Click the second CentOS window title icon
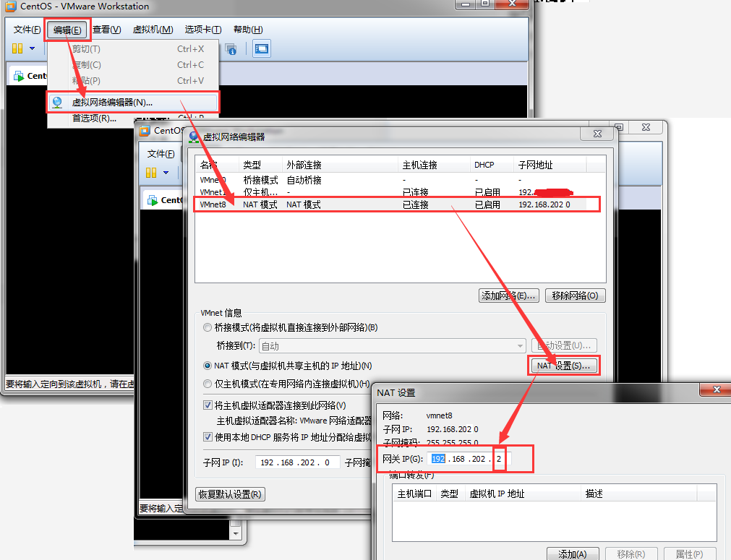 pos(145,131)
